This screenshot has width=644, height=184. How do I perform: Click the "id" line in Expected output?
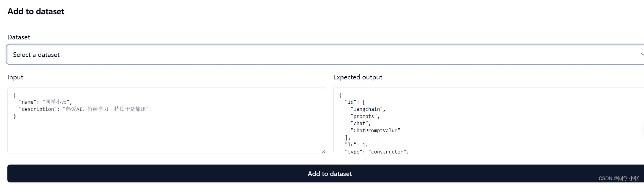tap(355, 102)
